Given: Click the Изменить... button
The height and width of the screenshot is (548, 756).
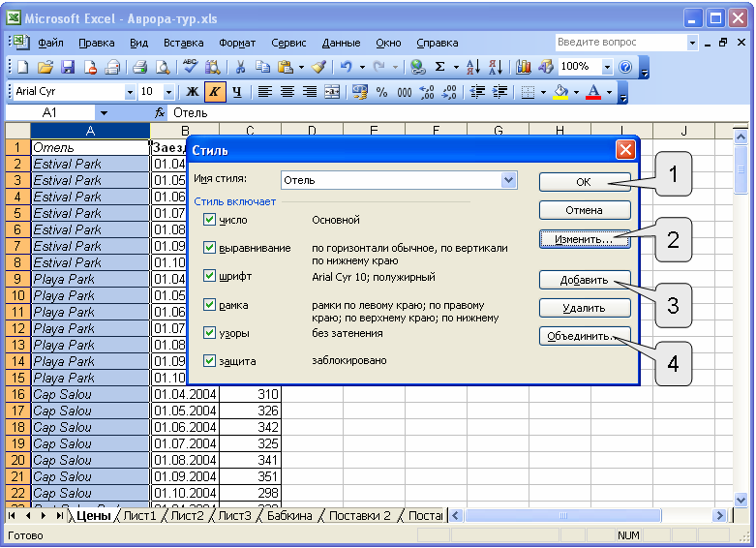Looking at the screenshot, I should (585, 239).
